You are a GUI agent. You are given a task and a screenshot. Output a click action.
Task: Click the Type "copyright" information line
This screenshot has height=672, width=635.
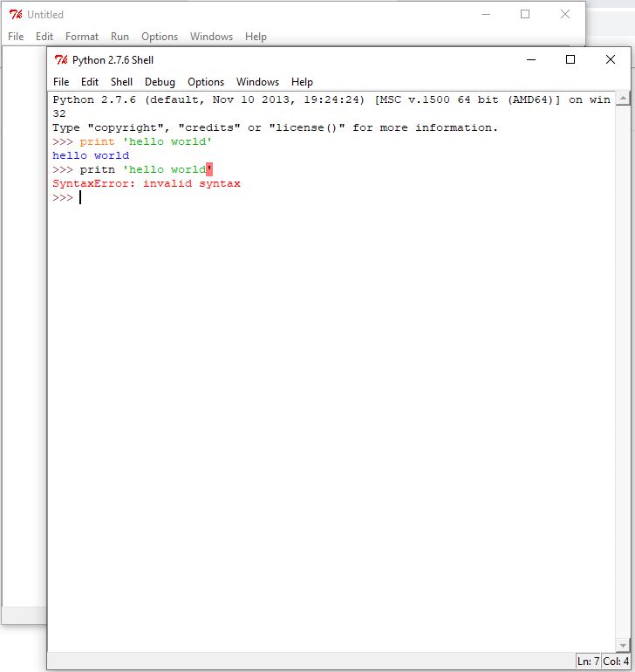point(275,127)
